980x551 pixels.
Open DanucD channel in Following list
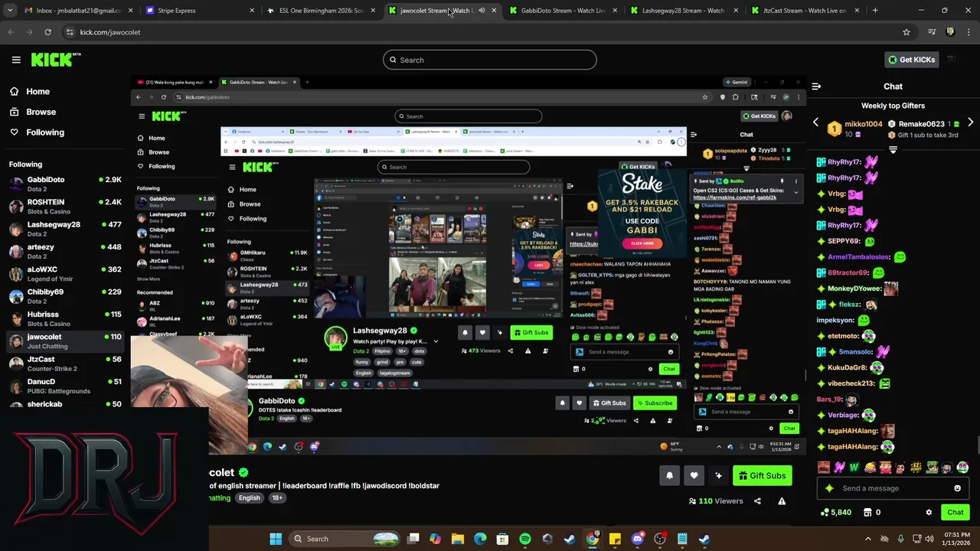pyautogui.click(x=65, y=386)
